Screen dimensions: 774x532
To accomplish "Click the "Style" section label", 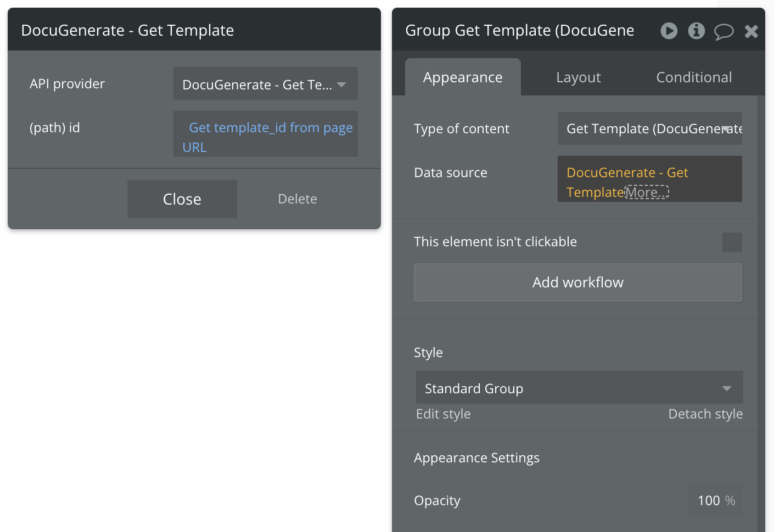I will coord(428,353).
